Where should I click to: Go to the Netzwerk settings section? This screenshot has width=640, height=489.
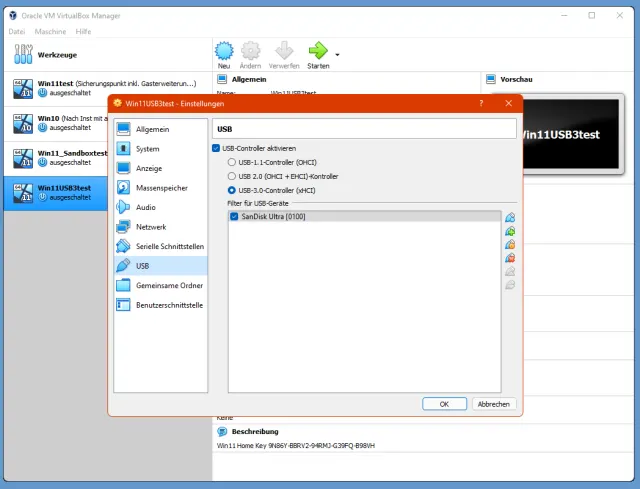pyautogui.click(x=152, y=226)
